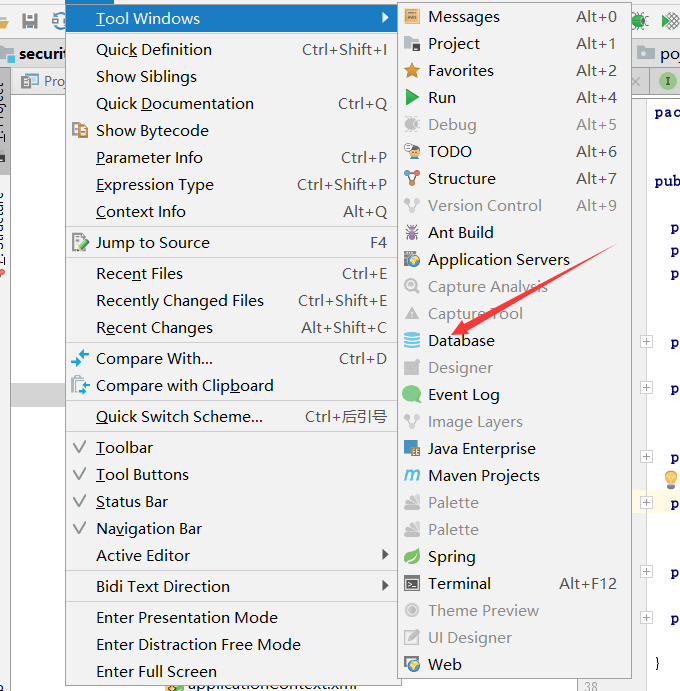Select Show Siblings menu item

point(231,77)
